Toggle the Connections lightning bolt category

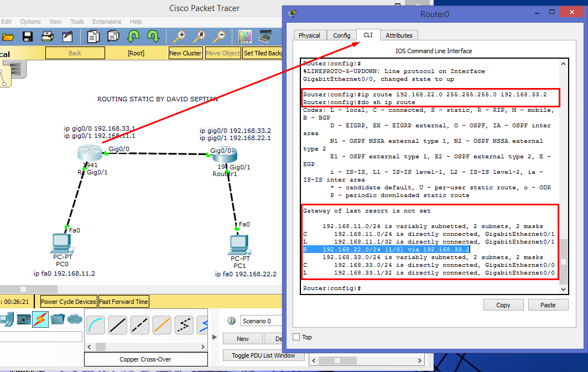click(x=40, y=319)
